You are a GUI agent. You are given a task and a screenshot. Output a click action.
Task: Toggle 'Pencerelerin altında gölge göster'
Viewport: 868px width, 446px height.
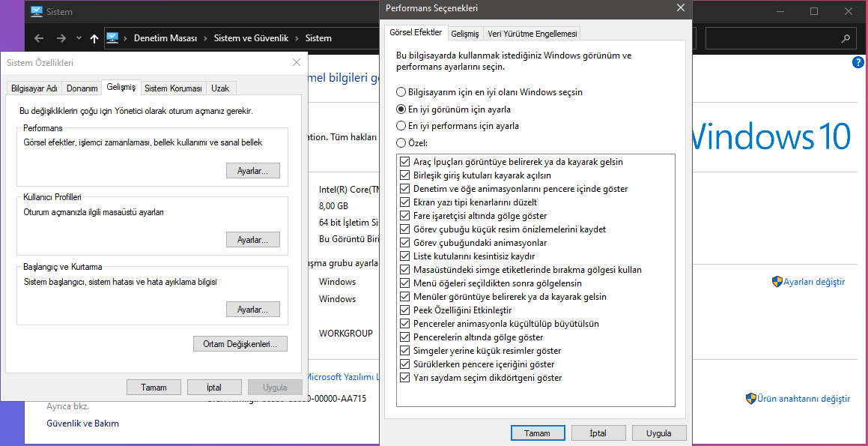pos(403,337)
